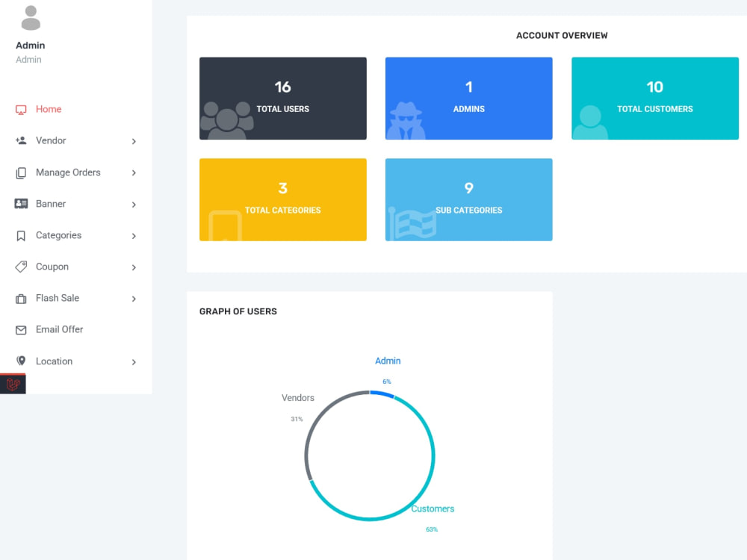Screen dimensions: 747x560
Task: Click the Banner ID card icon
Action: click(x=21, y=204)
